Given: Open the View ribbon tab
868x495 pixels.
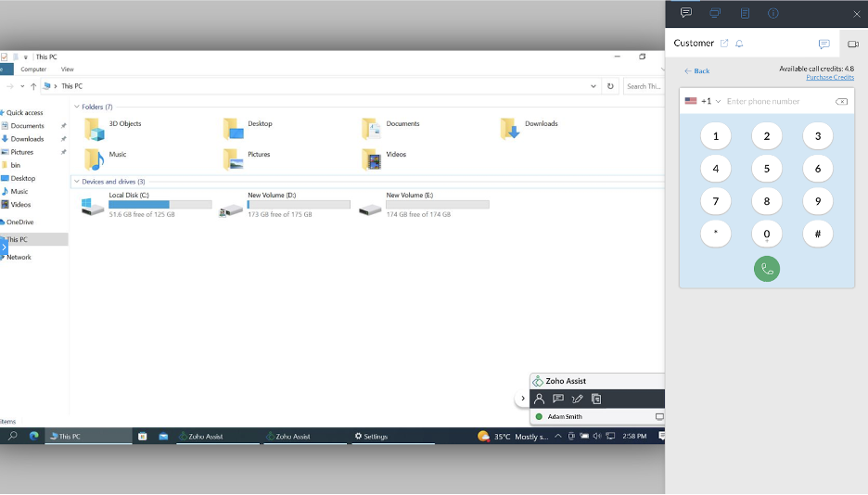Looking at the screenshot, I should pos(67,70).
